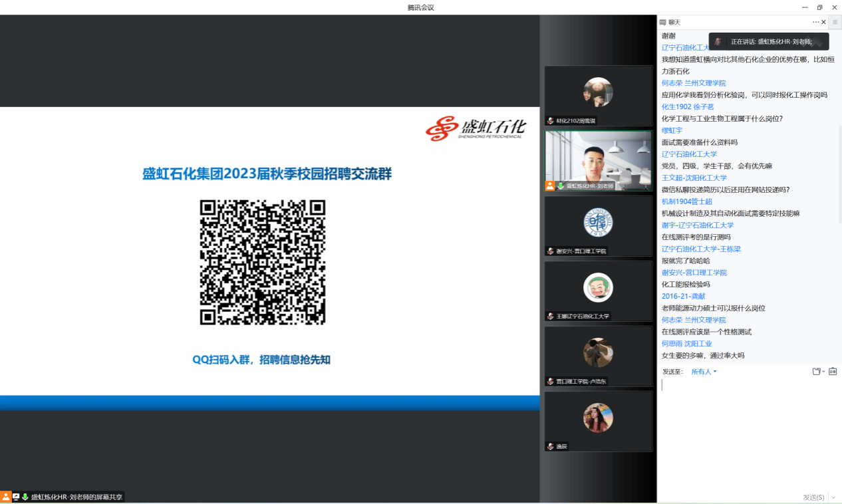The height and width of the screenshot is (504, 842).
Task: Open the chat panel three-dots more menu
Action: point(816,22)
